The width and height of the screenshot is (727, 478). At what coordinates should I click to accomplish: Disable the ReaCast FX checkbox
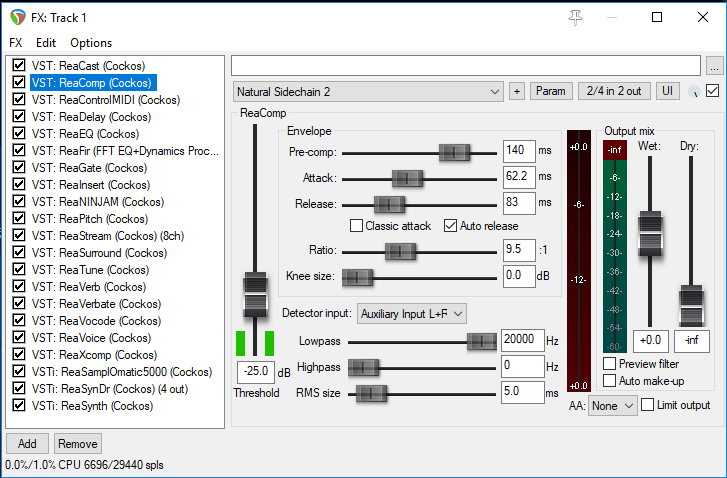[x=19, y=65]
